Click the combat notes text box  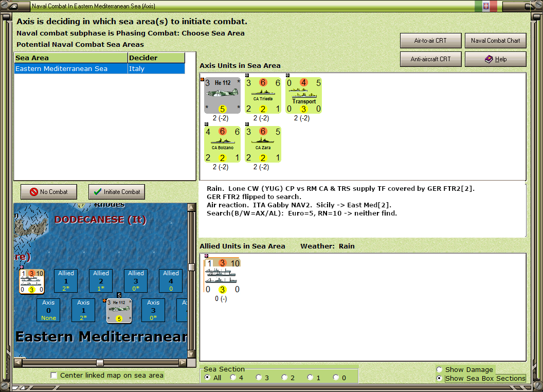click(363, 210)
